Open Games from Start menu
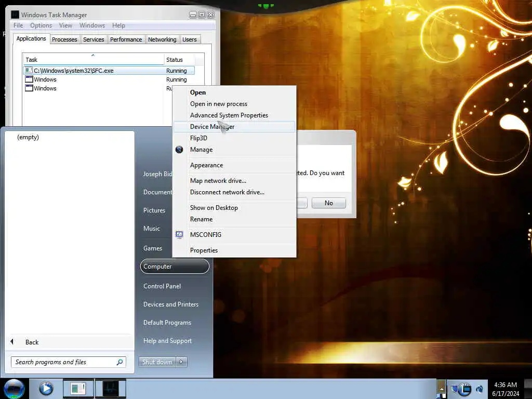 pos(153,248)
